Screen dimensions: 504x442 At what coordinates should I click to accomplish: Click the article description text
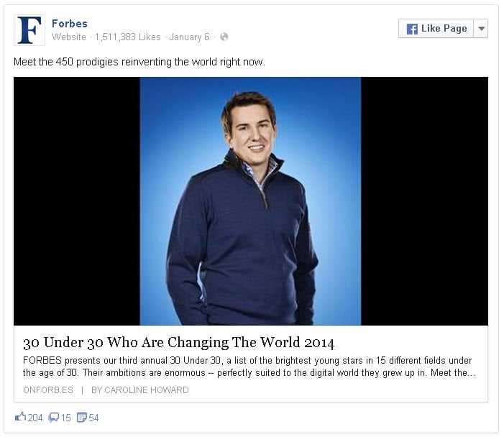coord(249,367)
